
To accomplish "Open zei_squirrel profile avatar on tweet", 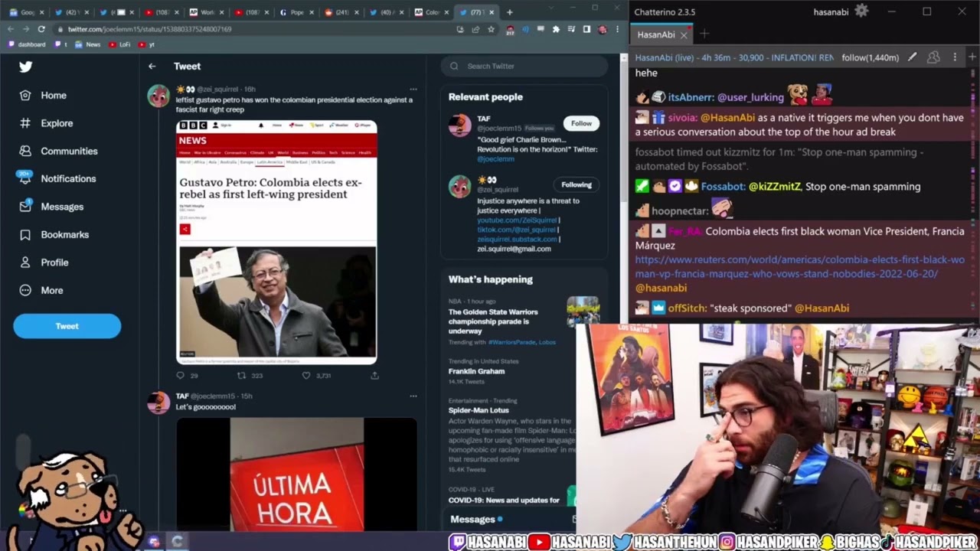I will click(158, 96).
